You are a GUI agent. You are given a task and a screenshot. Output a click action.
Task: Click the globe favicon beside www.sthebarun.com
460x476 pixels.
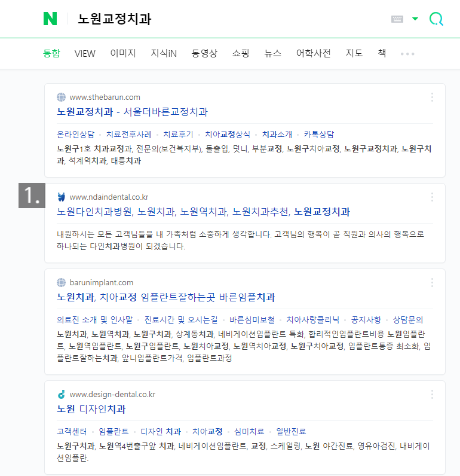pos(62,97)
